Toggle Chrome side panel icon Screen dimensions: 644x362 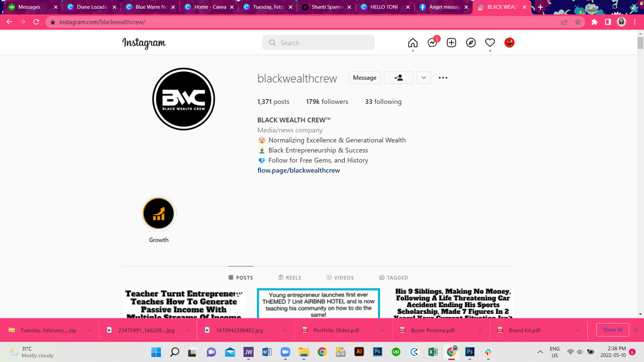(608, 22)
